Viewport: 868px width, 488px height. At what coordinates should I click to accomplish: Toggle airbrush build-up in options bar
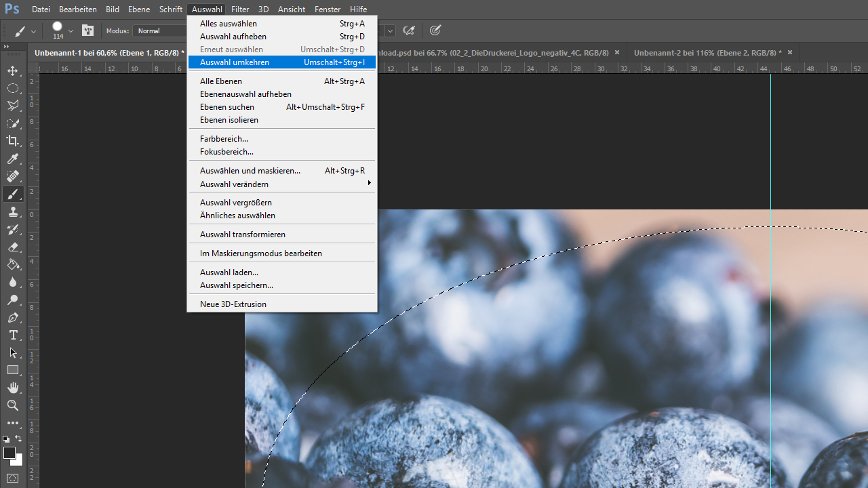coord(409,30)
